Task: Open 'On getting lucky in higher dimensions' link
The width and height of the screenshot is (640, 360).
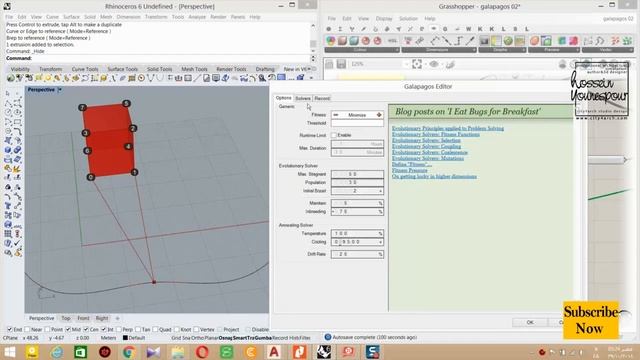Action: 434,176
